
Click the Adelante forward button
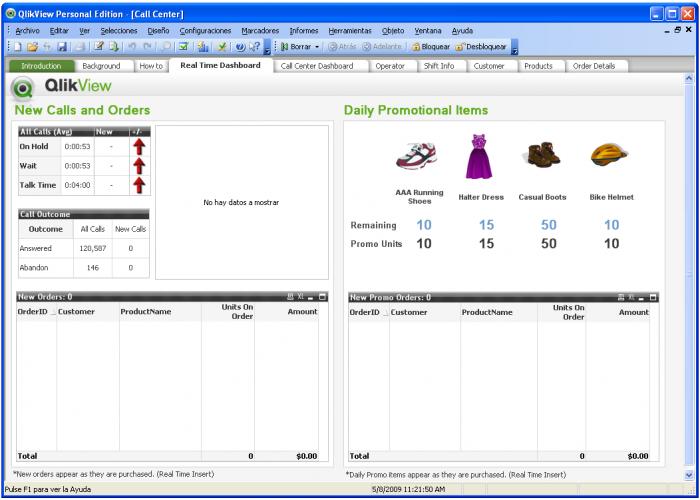382,47
